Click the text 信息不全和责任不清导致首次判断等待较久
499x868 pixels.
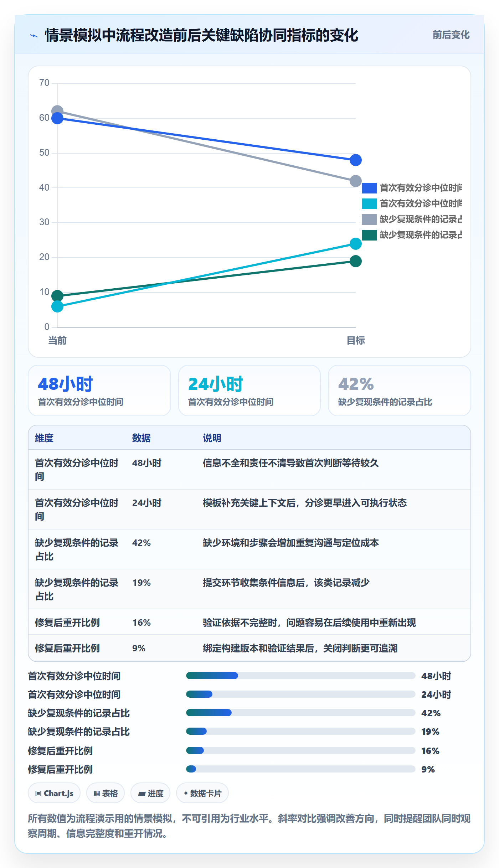[291, 463]
